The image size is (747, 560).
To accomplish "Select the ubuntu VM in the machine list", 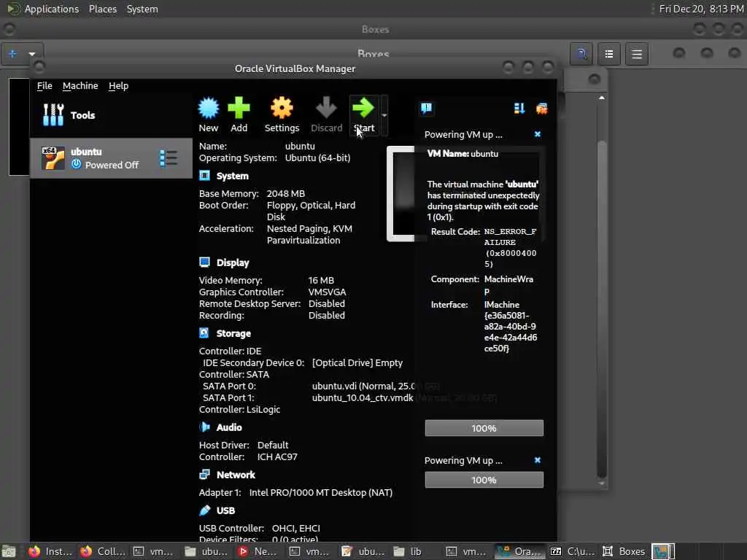I will (x=111, y=158).
